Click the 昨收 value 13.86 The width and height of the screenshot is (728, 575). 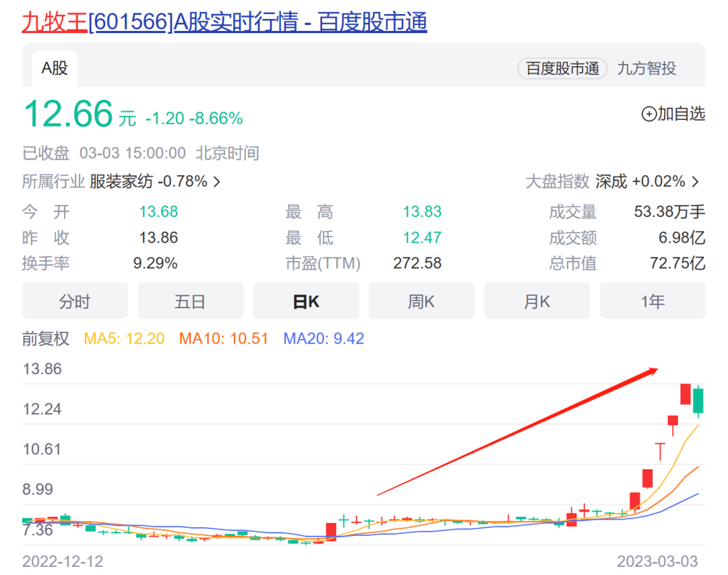pos(159,238)
